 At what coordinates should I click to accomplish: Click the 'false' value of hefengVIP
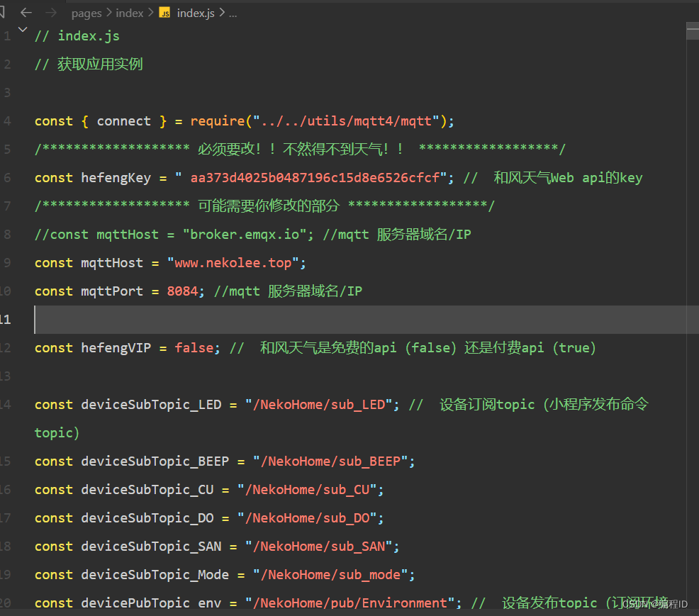pyautogui.click(x=194, y=347)
